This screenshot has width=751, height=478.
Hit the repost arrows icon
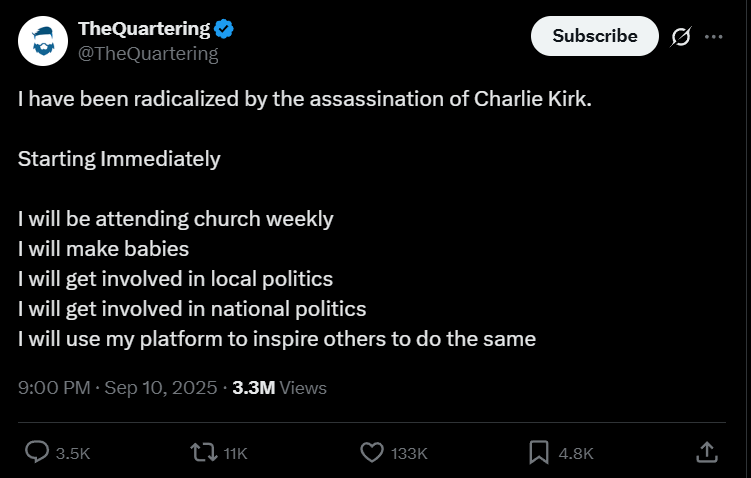tap(203, 453)
